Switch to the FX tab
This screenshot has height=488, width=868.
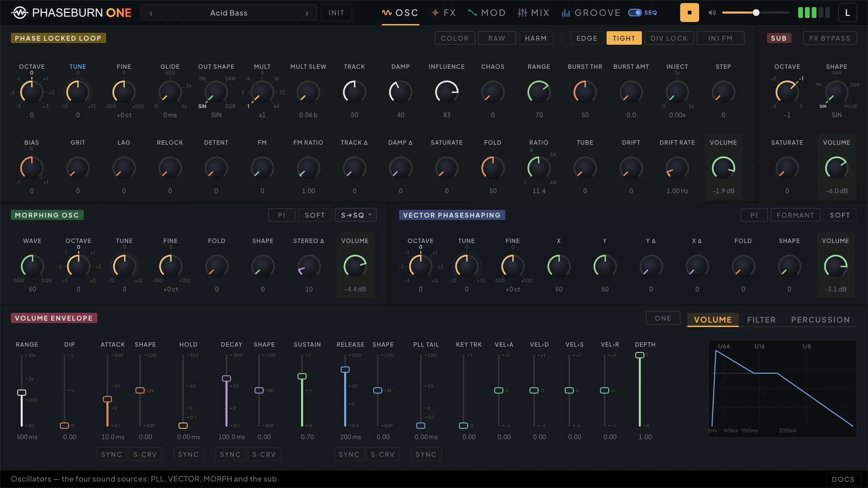pyautogui.click(x=443, y=13)
